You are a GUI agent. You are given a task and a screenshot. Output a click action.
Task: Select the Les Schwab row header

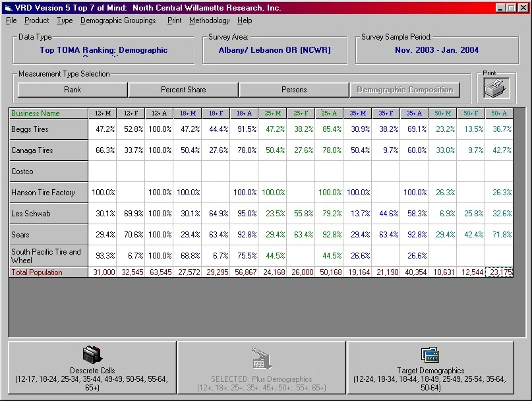[x=49, y=214]
